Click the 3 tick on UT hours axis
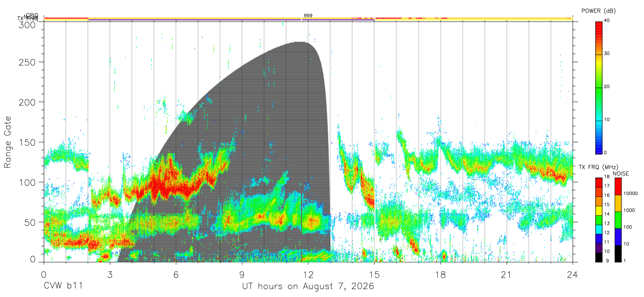Image resolution: width=644 pixels, height=297 pixels. [x=110, y=275]
